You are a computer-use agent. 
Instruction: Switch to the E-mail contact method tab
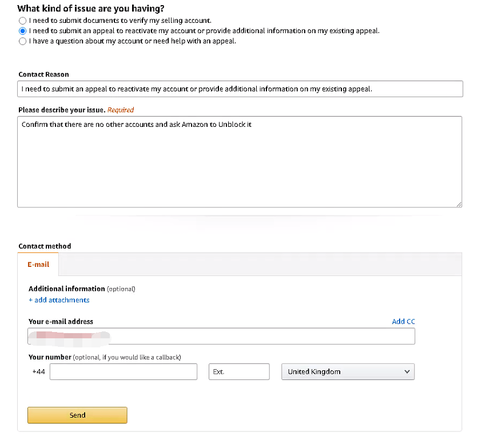pos(38,265)
